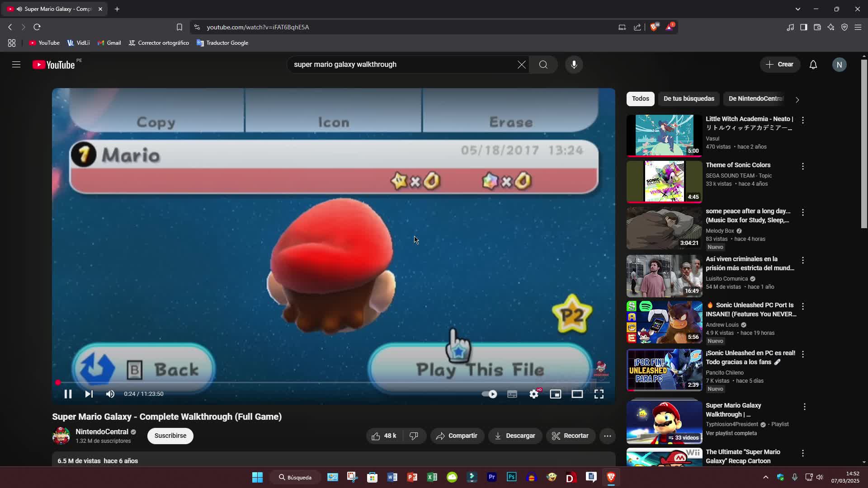The width and height of the screenshot is (868, 488).
Task: Open YouTube bookmark in bookmarks bar
Action: coord(44,43)
